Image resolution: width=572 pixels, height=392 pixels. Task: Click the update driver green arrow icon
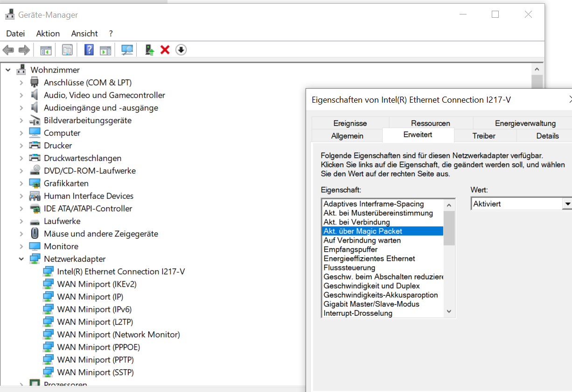[x=149, y=50]
